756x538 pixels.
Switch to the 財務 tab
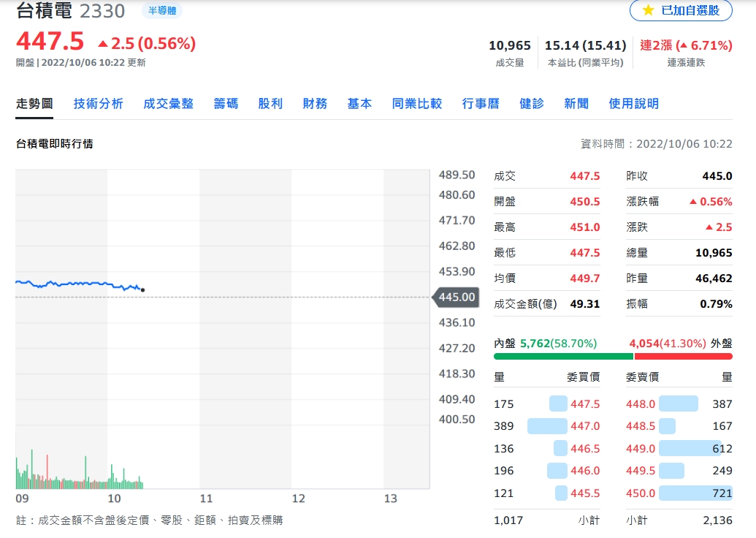(315, 104)
